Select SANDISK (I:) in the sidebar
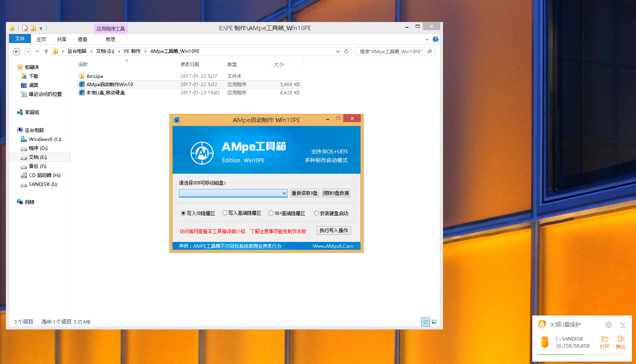Image resolution: width=636 pixels, height=364 pixels. click(x=43, y=184)
